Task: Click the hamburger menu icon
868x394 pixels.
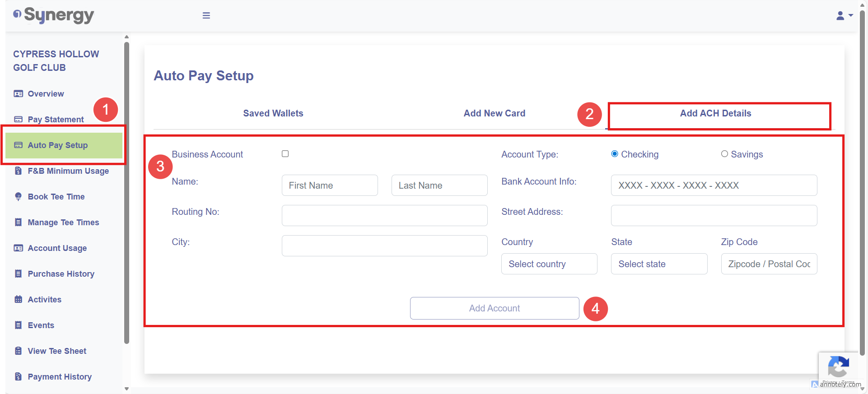Action: click(206, 15)
